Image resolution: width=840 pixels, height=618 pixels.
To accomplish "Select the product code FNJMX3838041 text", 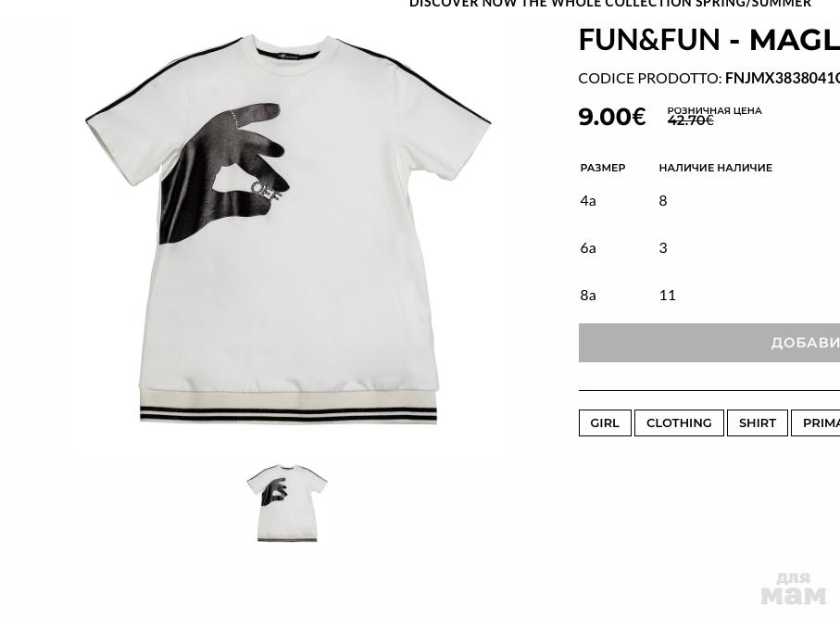I will 783,78.
